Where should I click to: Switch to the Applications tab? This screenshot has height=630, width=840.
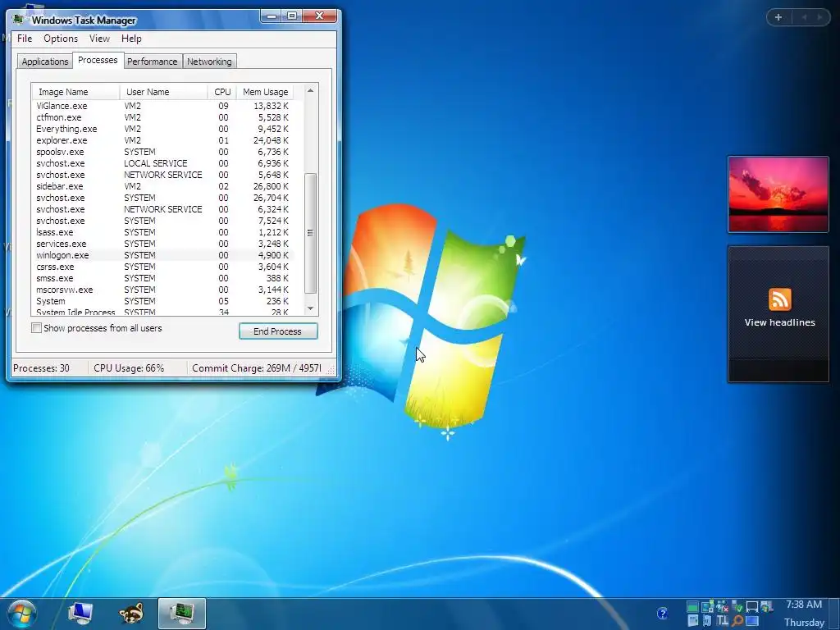(45, 62)
